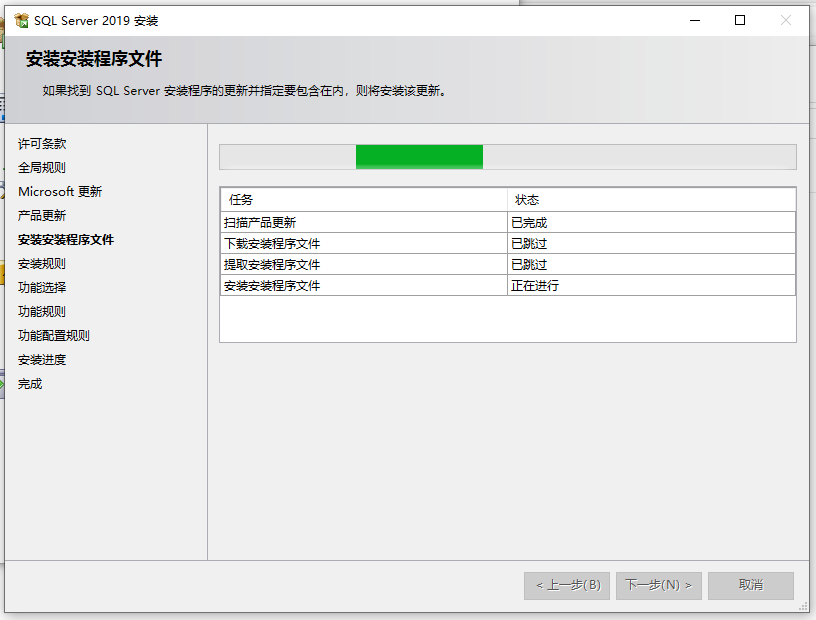The image size is (816, 620).
Task: Select the 功能配置规则 step
Action: point(54,336)
